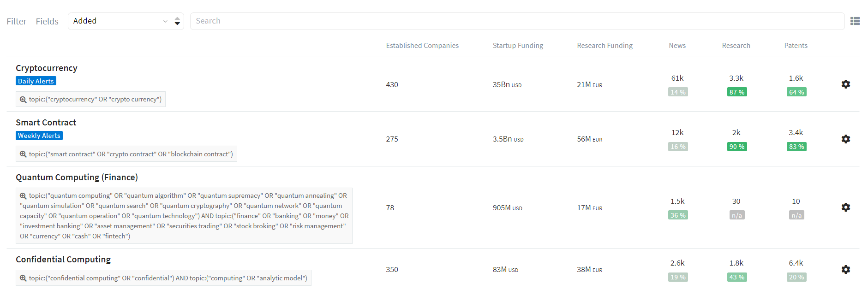Sort by Patents column header

796,46
